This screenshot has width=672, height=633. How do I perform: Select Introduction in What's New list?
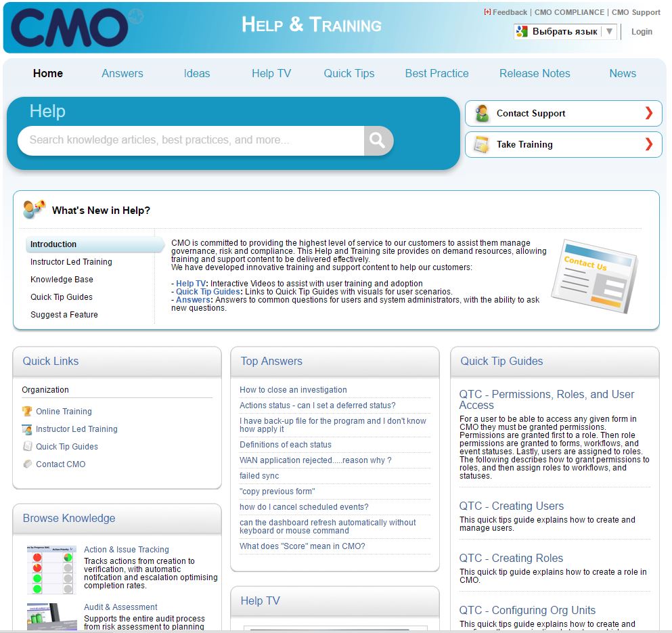(x=94, y=244)
